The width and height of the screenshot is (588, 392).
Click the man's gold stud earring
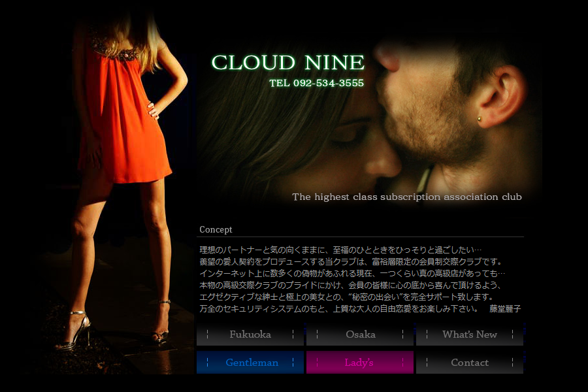pos(479,119)
